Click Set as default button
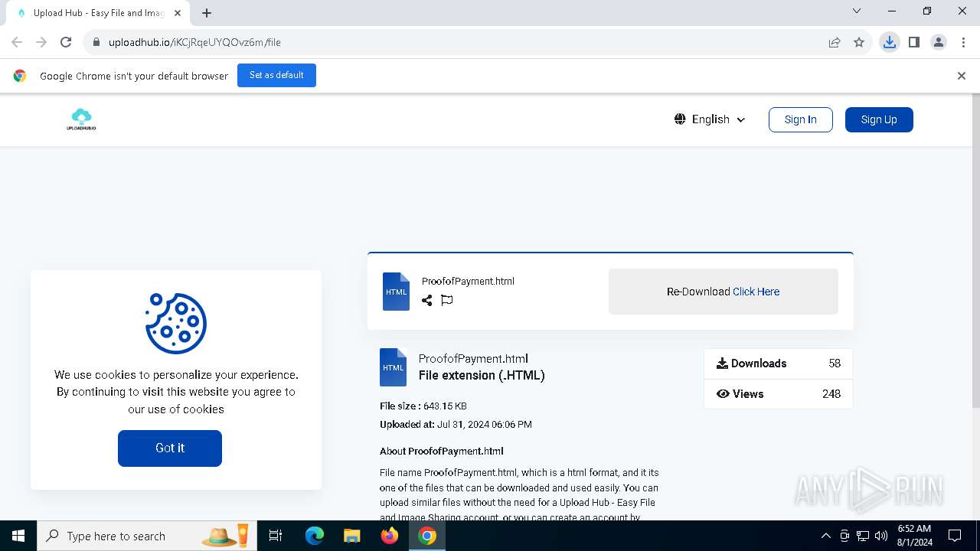980x551 pixels. tap(276, 75)
